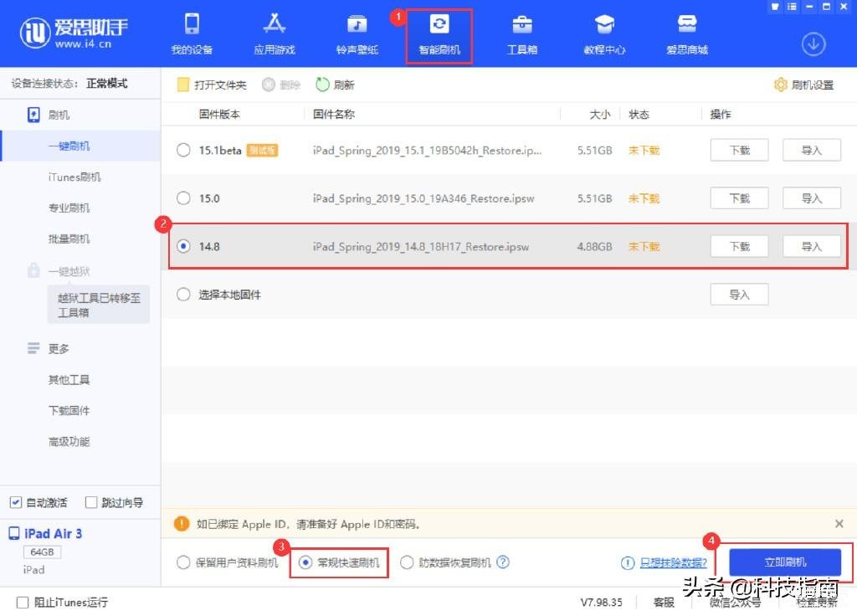Open 工具箱 toolbox tab
857x616 pixels.
(x=522, y=33)
